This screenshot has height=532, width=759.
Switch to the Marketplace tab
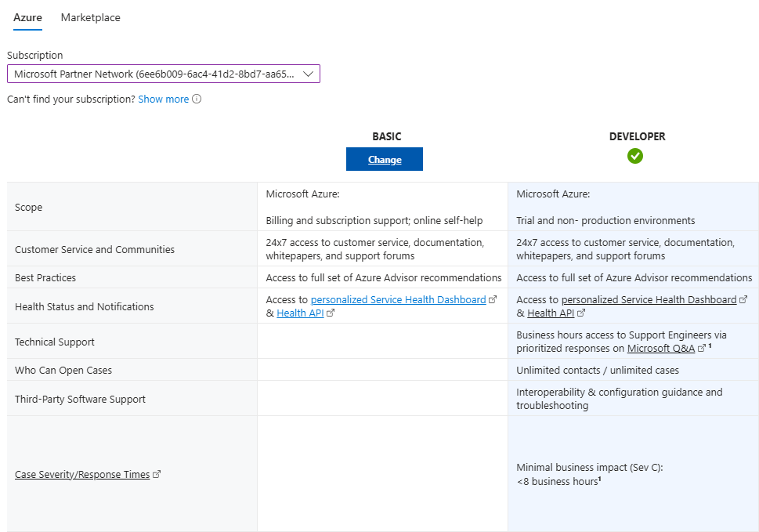click(x=89, y=17)
